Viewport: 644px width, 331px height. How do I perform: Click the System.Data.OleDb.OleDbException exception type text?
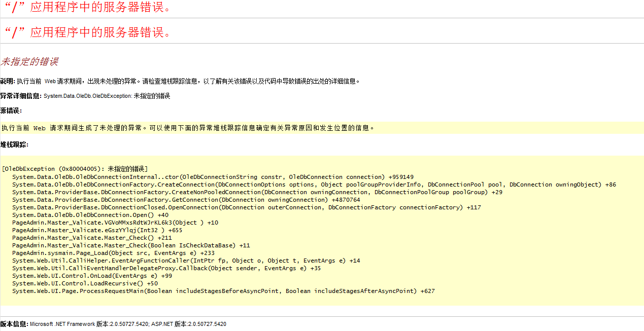click(88, 96)
